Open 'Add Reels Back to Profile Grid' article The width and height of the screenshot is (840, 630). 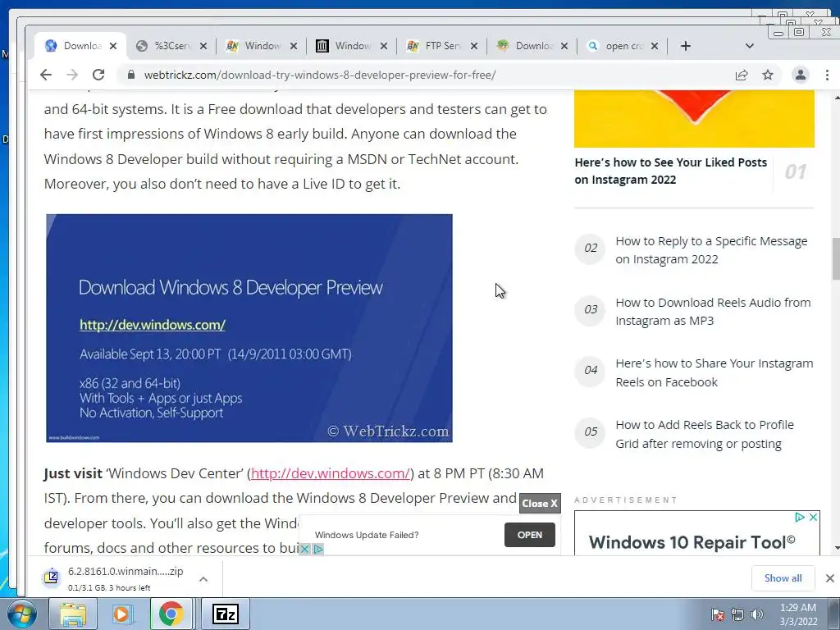pyautogui.click(x=705, y=434)
